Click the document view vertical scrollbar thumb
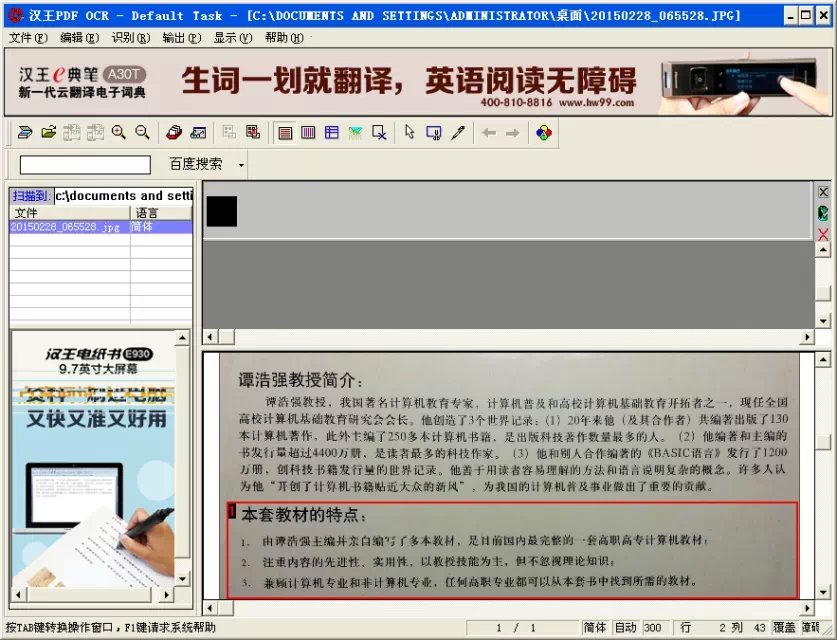Image resolution: width=837 pixels, height=640 pixels. click(x=822, y=442)
